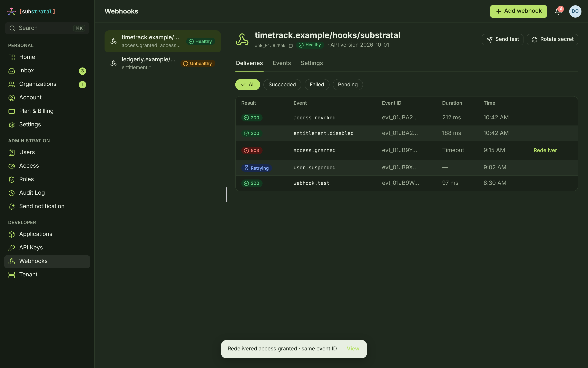Open Send notification page

[x=47, y=206]
